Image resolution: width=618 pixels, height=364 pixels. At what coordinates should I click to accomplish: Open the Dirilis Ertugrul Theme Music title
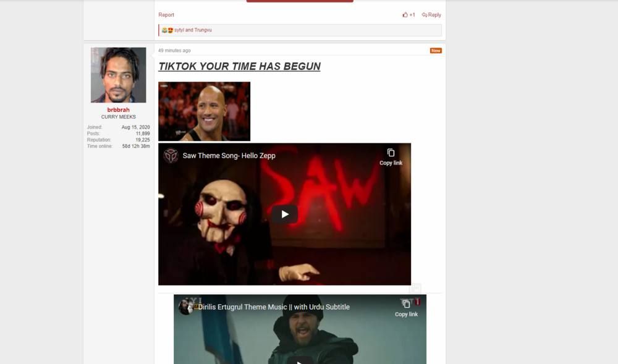coord(274,307)
